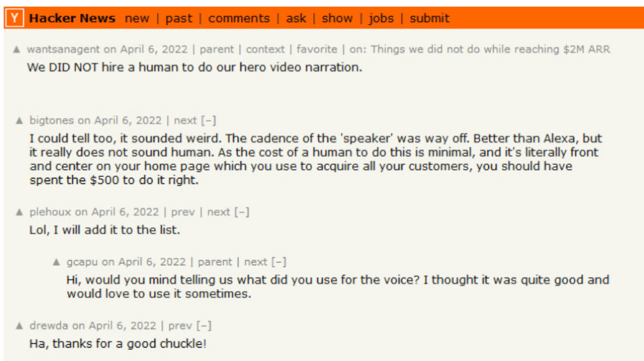Collapse the drewda comment
644x361 pixels.
[204, 326]
